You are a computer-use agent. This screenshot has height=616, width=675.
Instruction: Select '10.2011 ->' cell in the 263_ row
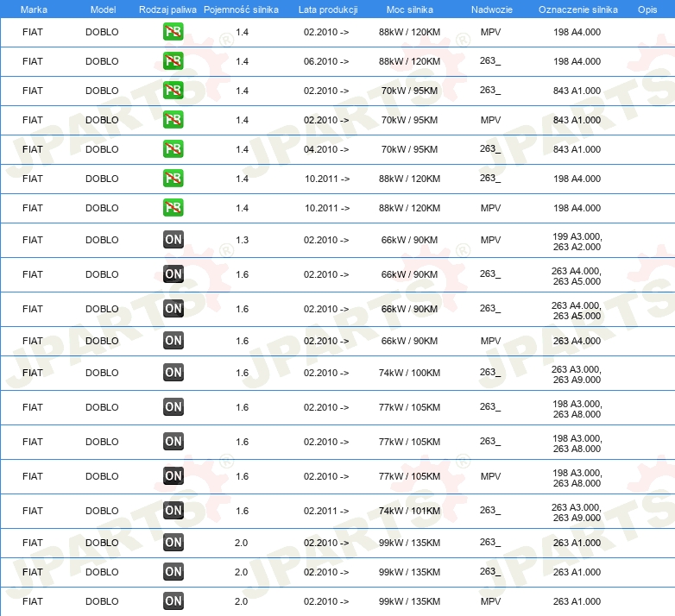coord(327,179)
